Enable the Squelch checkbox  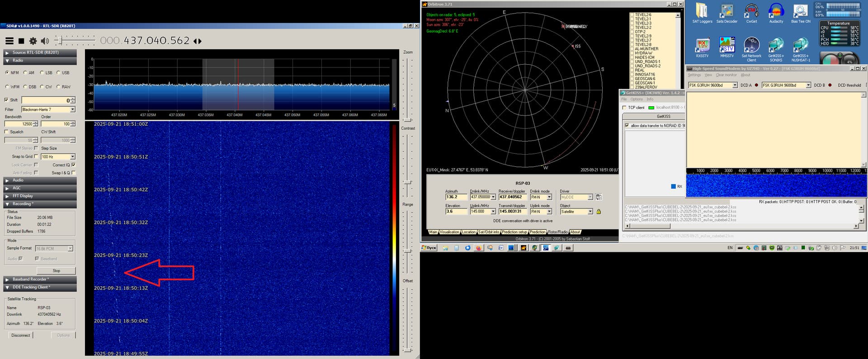(x=7, y=132)
